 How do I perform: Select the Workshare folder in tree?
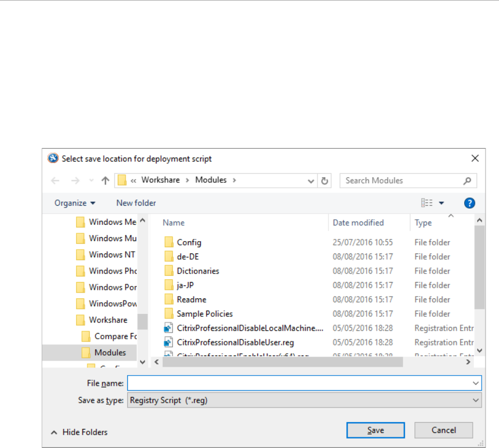coord(102,320)
